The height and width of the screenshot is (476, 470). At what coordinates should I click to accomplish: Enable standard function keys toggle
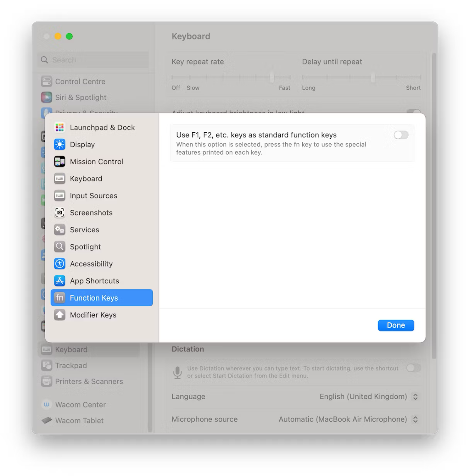(401, 135)
